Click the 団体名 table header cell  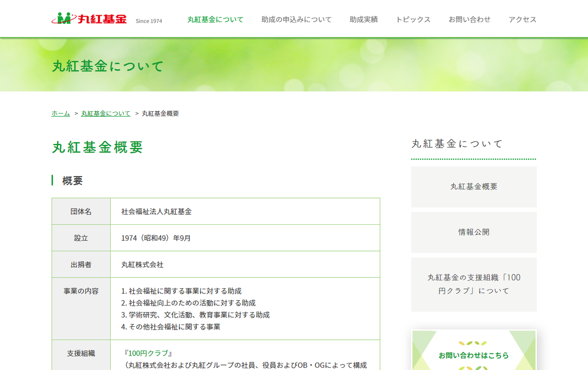point(81,211)
